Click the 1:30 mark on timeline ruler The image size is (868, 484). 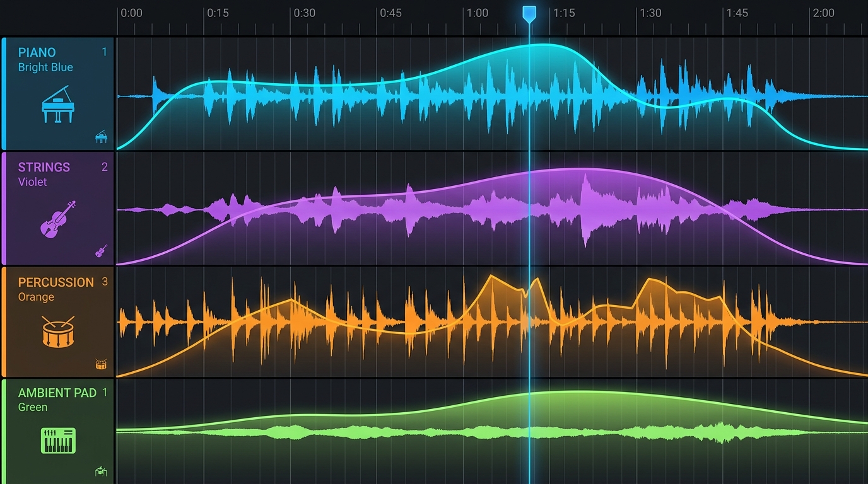(x=651, y=13)
